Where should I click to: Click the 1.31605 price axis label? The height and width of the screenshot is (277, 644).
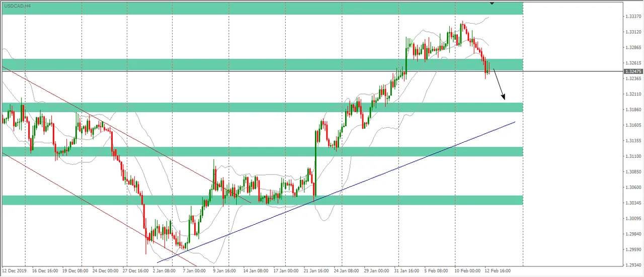coord(633,125)
